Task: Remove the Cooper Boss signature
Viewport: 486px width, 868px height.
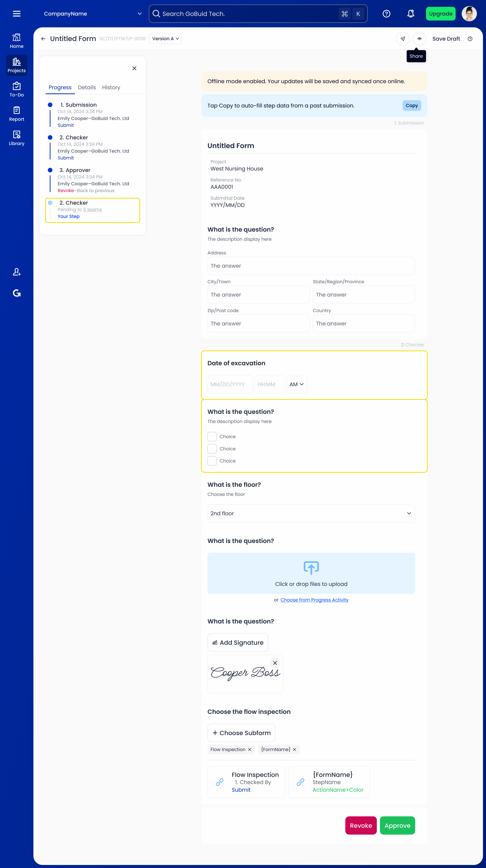Action: 275,663
